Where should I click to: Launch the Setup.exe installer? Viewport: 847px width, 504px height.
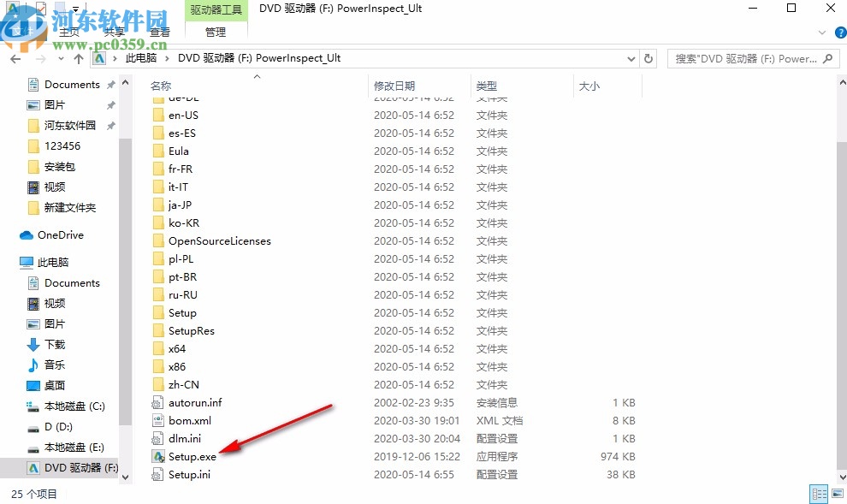pyautogui.click(x=190, y=456)
